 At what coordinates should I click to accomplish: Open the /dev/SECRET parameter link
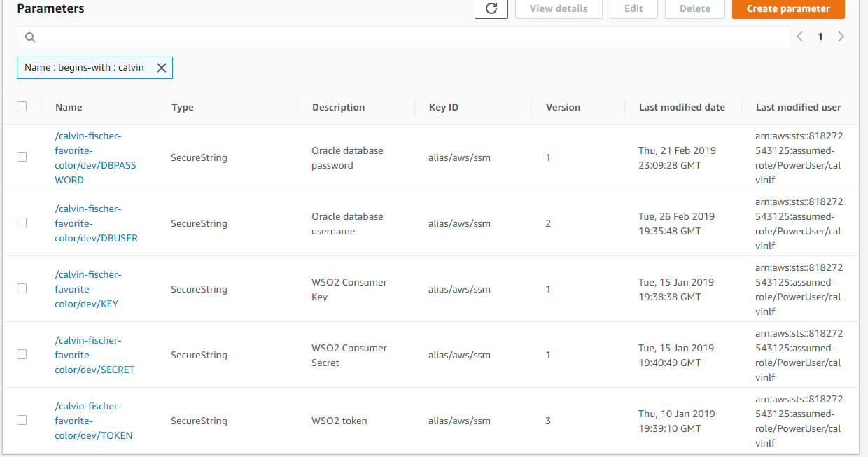pos(94,355)
